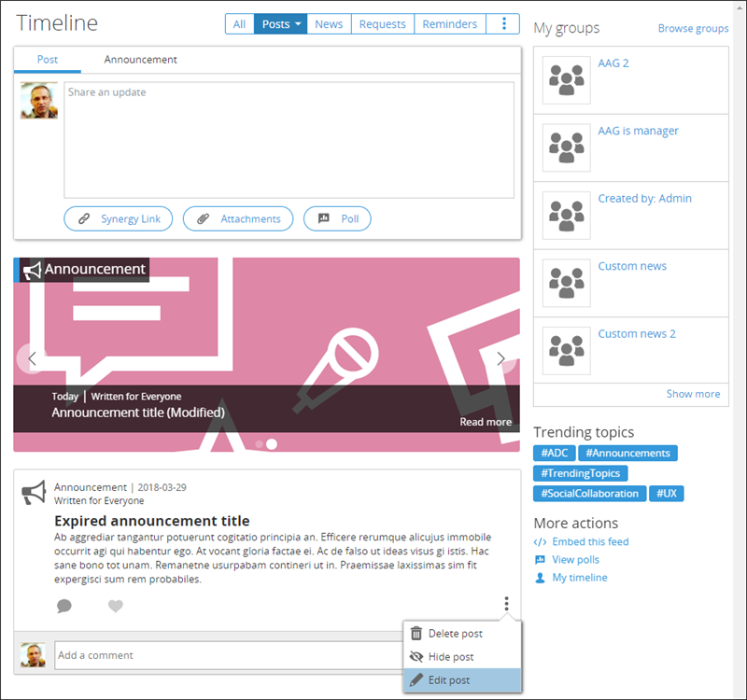The width and height of the screenshot is (747, 700).
Task: Open the Browse groups link
Action: pos(693,29)
